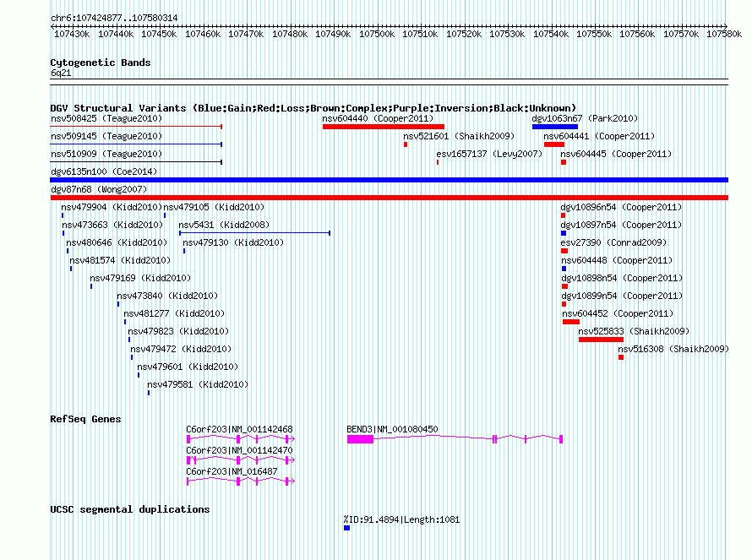
Task: Click the %ID:91.4894|Length:1081 duplication label
Action: pyautogui.click(x=401, y=519)
